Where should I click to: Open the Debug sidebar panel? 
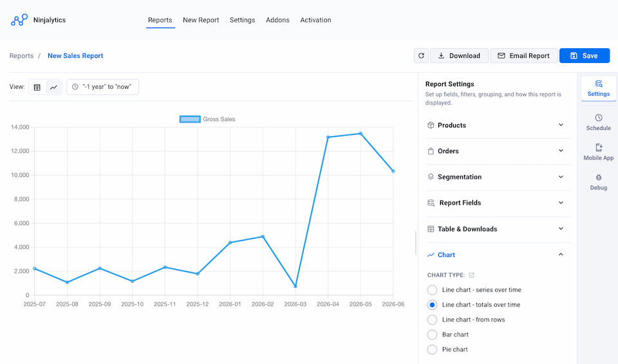click(x=598, y=182)
